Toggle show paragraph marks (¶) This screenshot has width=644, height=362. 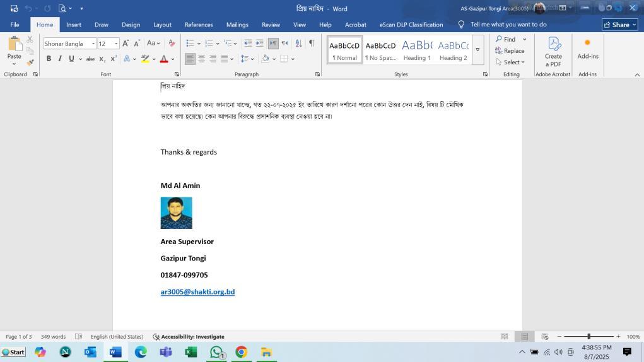pyautogui.click(x=312, y=44)
